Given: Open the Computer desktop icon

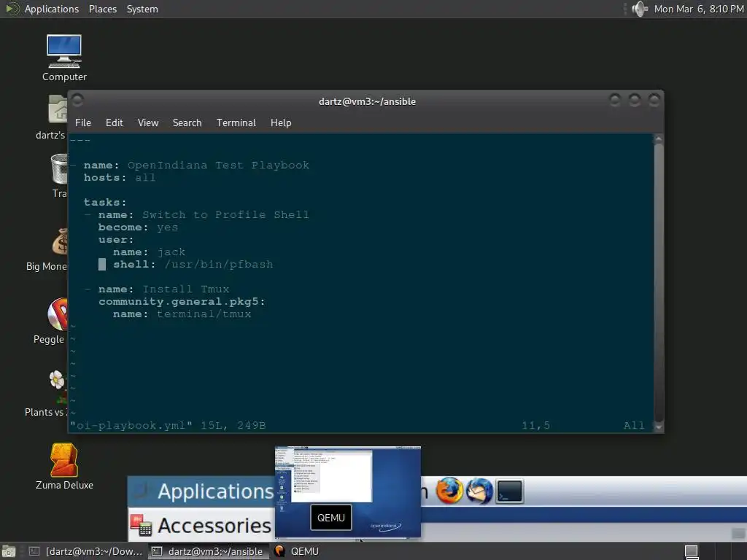Looking at the screenshot, I should click(x=64, y=52).
